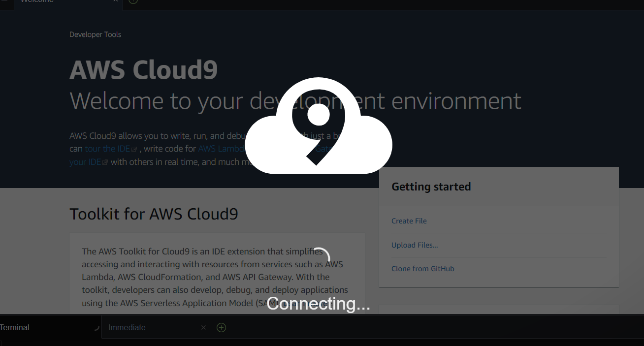Image resolution: width=644 pixels, height=346 pixels.
Task: Click the "Connecting..." status text
Action: click(319, 304)
